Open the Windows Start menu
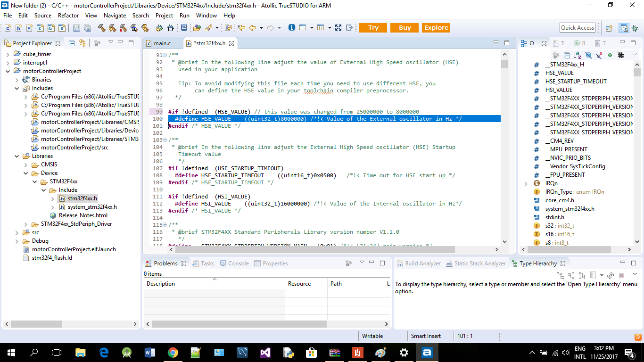 [x=11, y=353]
